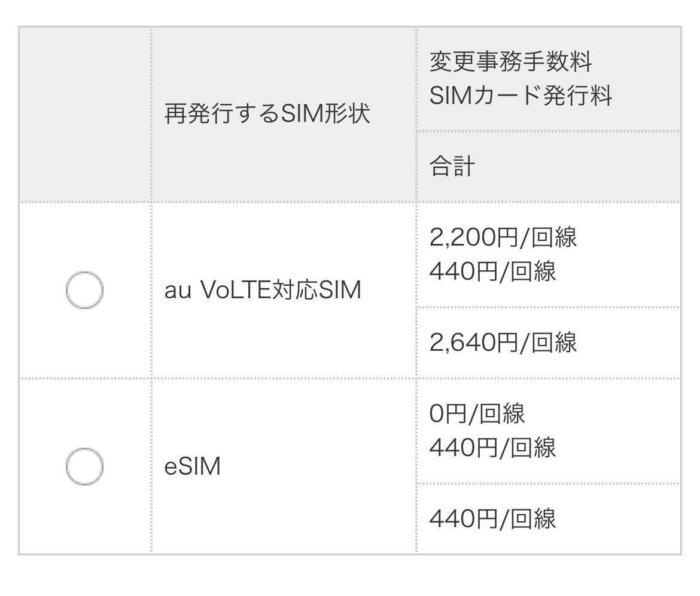The height and width of the screenshot is (596, 700).
Task: Click the au VoLTE対応SIM label text
Action: pyautogui.click(x=263, y=291)
